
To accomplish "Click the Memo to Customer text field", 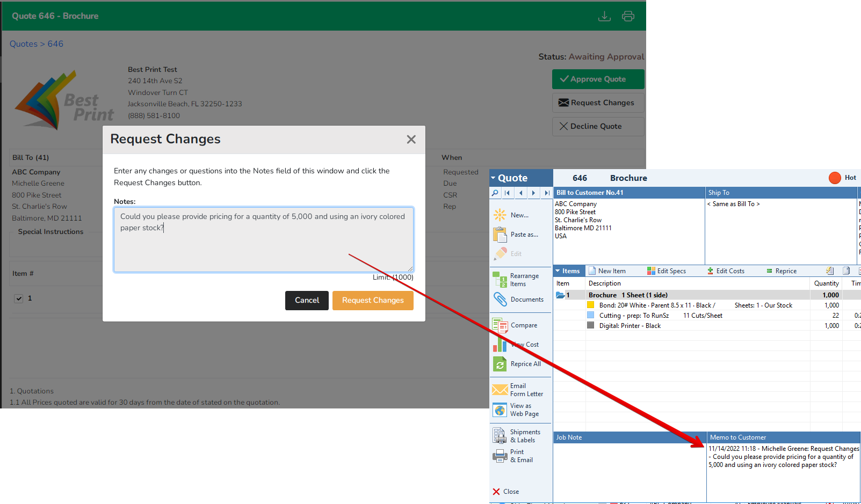I will [x=783, y=472].
